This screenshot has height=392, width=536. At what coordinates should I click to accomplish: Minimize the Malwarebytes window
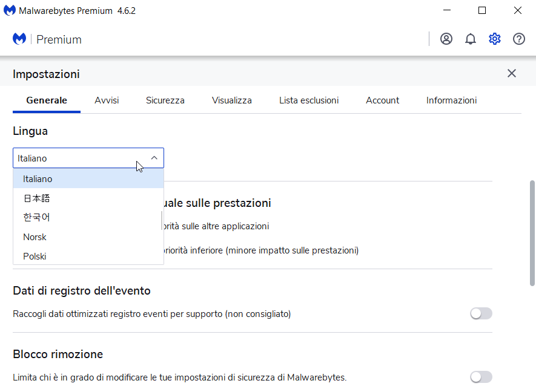click(x=447, y=10)
